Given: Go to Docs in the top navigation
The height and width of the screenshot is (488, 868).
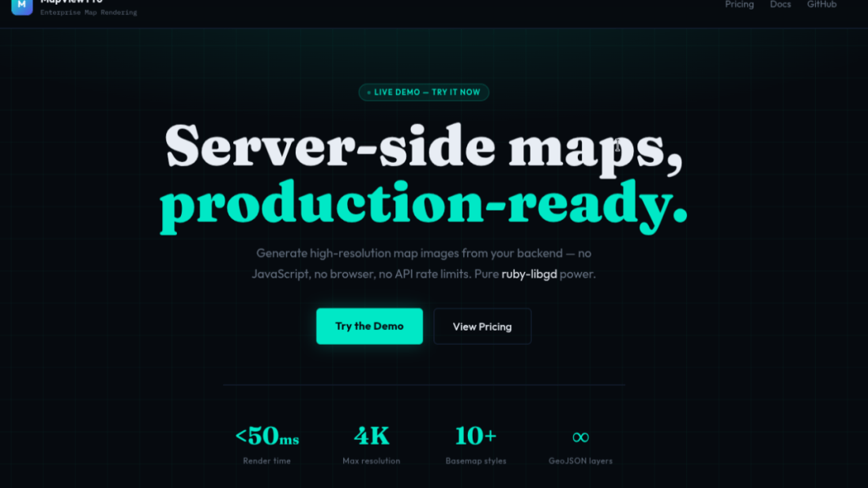Looking at the screenshot, I should click(780, 5).
